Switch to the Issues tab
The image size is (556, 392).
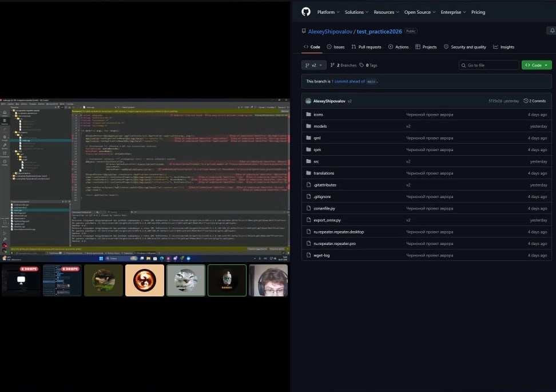335,47
